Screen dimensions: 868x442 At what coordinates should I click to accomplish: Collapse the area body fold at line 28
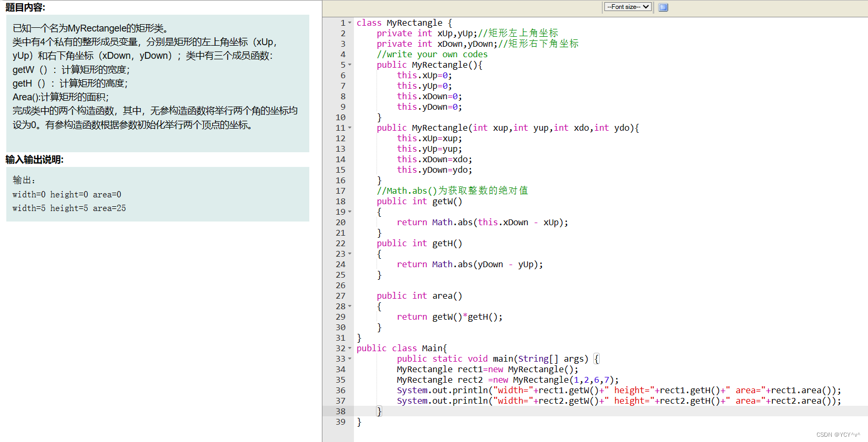pos(350,307)
